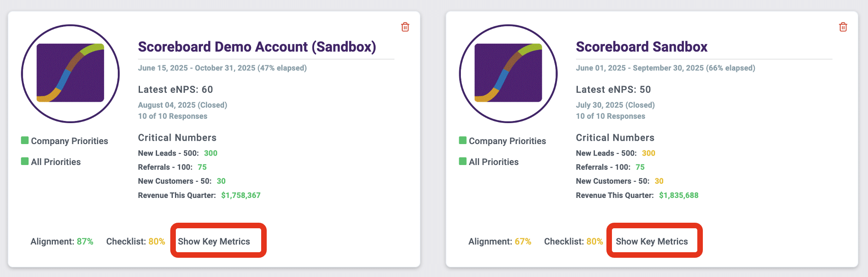Screen dimensions: 868x277
Task: Click the Scoreboard Demo Account logo avatar
Action: (70, 74)
